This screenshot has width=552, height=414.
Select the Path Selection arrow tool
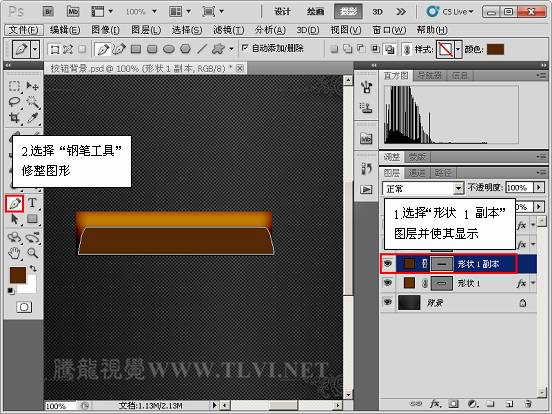14,219
